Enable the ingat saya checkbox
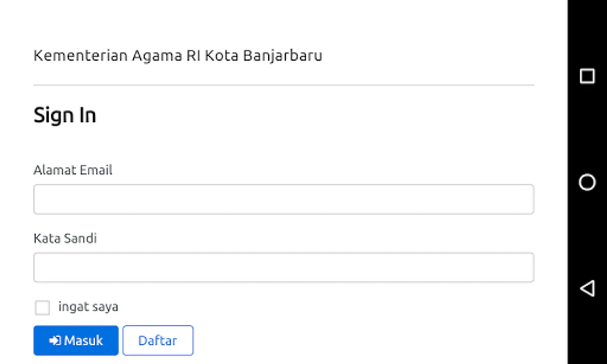Viewport: 607px width, 364px height. pos(42,307)
